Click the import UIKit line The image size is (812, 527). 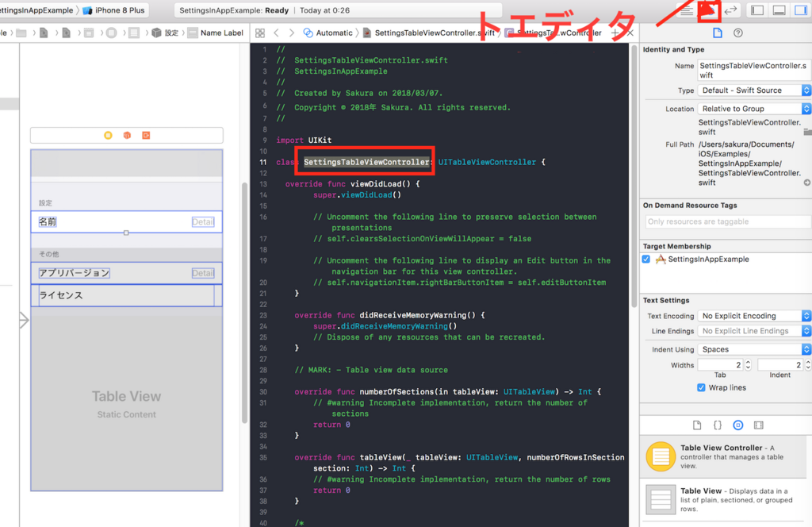pos(304,140)
